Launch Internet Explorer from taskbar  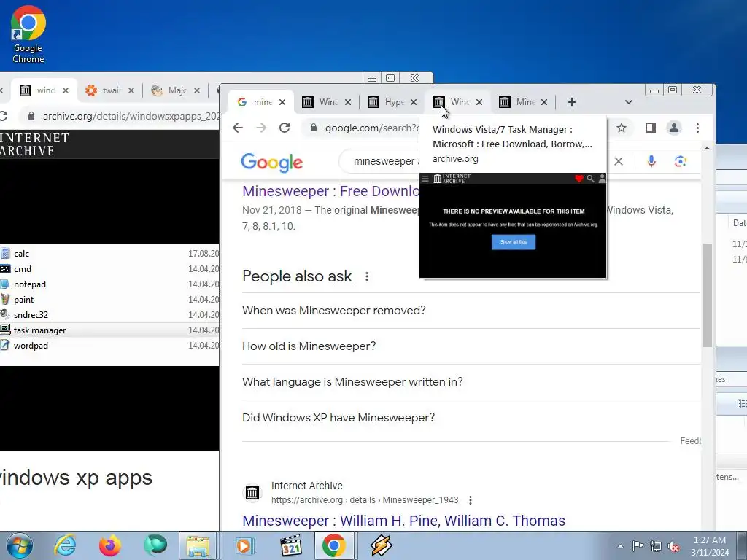pyautogui.click(x=65, y=545)
